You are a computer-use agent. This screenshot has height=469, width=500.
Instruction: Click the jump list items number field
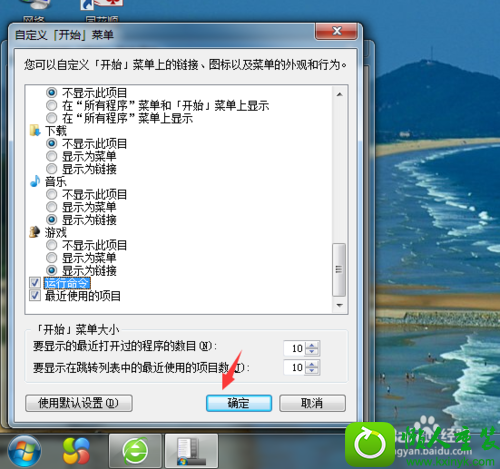(295, 367)
